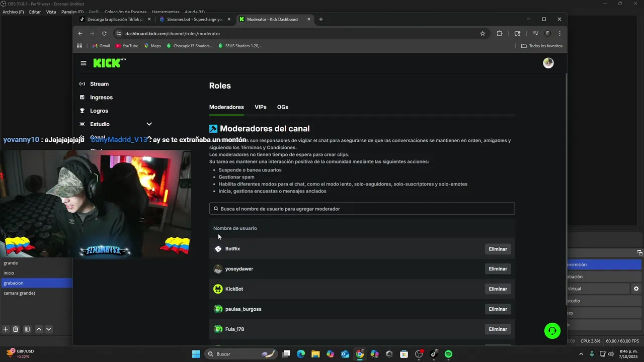
Task: Open OBS Vista menu
Action: 51,12
